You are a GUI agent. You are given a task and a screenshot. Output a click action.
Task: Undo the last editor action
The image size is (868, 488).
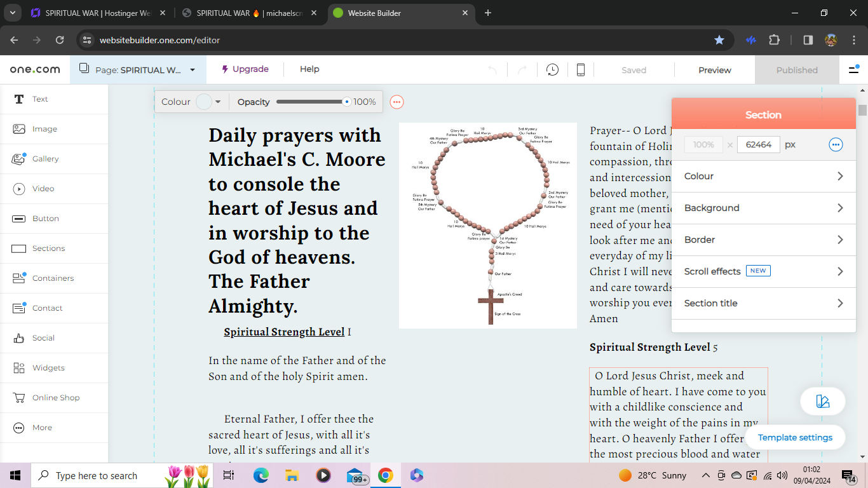pos(492,70)
